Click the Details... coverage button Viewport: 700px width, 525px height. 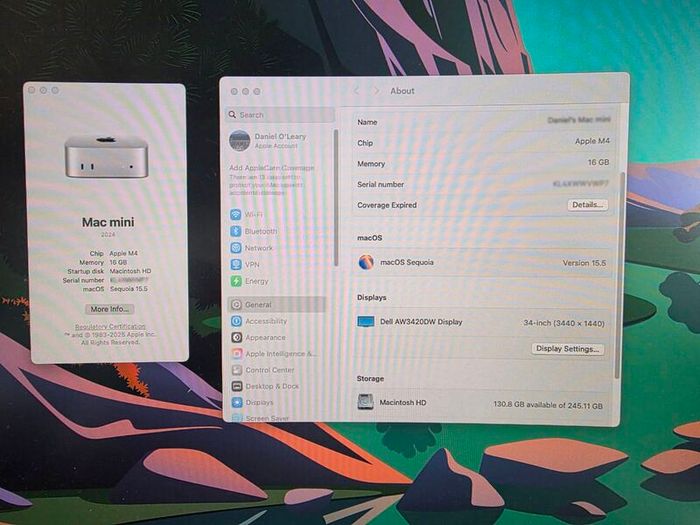point(588,205)
